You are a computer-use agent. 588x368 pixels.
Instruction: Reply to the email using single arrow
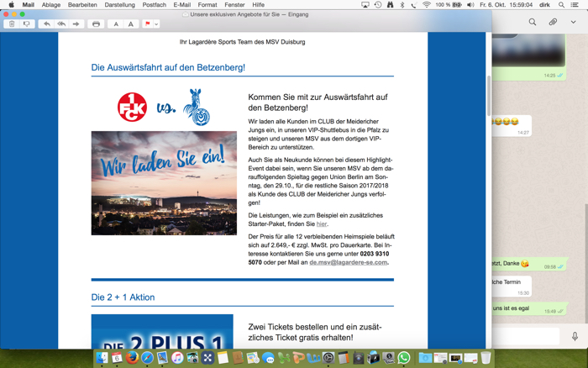(47, 24)
